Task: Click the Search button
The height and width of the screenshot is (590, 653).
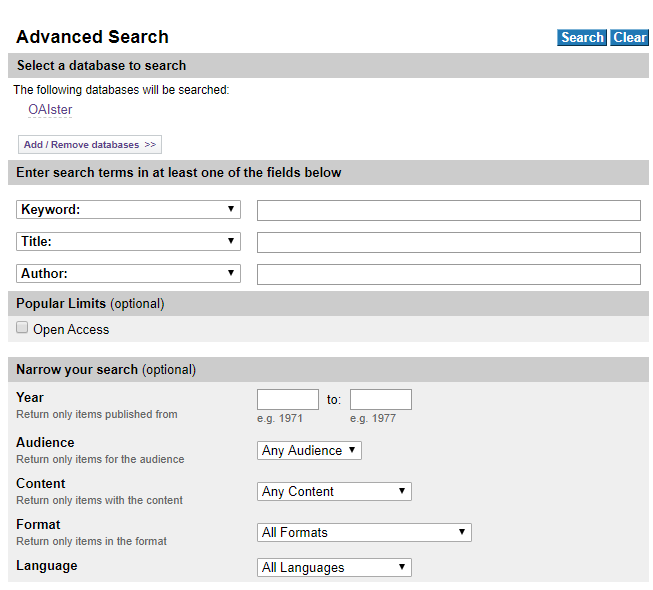Action: point(581,38)
